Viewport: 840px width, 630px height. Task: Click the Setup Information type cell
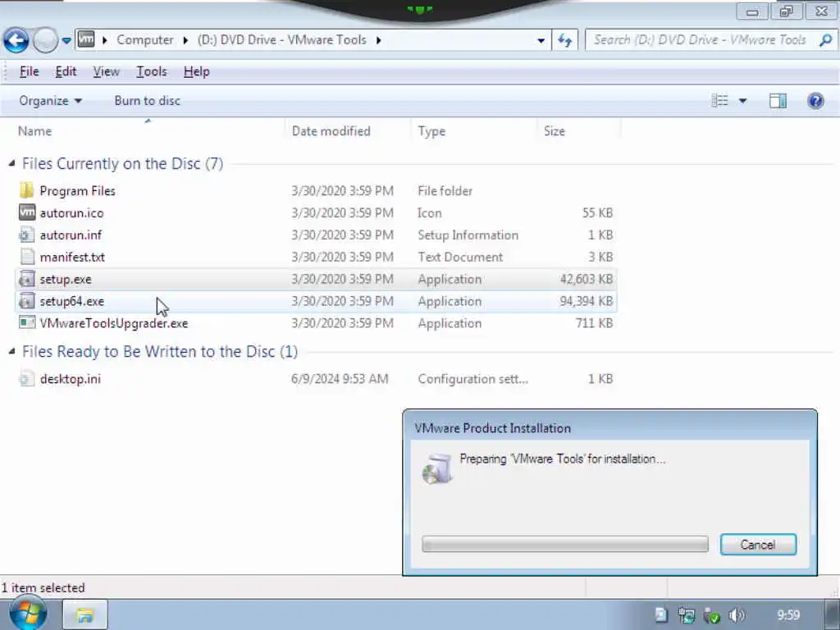468,235
